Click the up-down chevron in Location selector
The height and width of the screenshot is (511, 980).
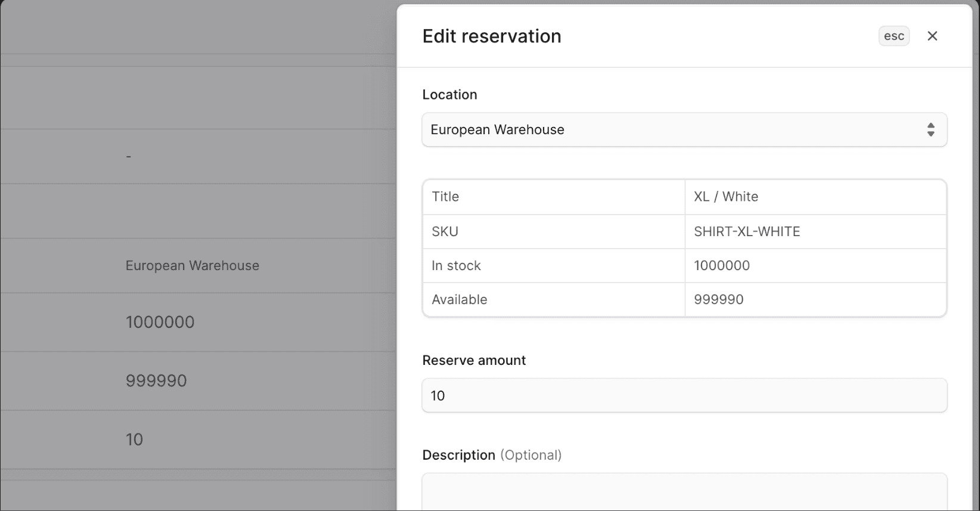pos(931,130)
